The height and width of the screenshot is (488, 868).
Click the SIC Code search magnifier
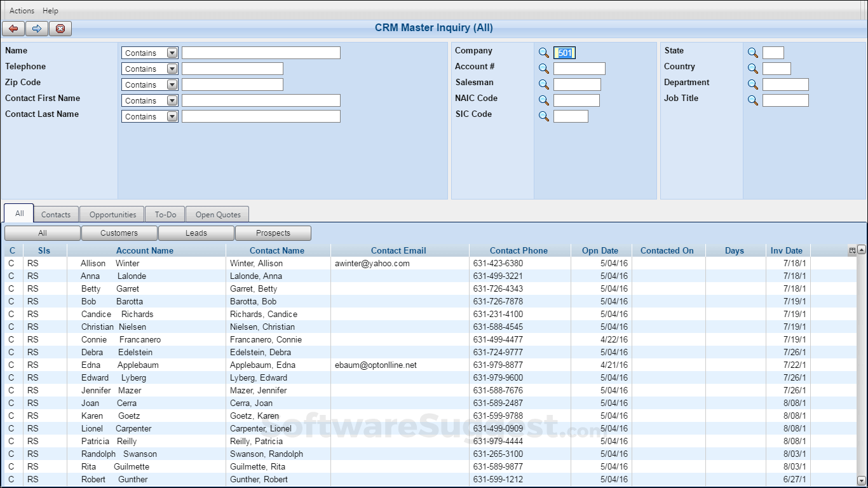coord(544,116)
